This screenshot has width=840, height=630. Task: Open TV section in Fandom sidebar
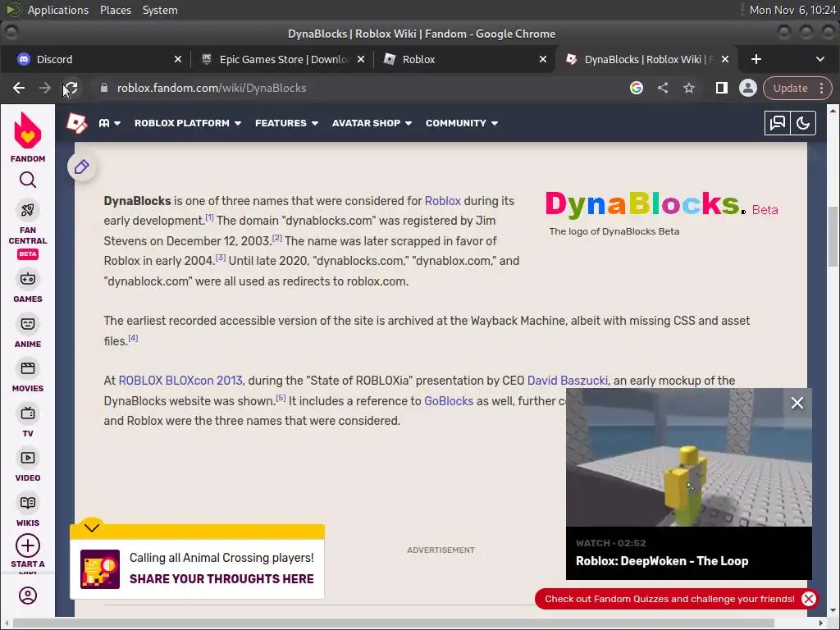pos(27,421)
